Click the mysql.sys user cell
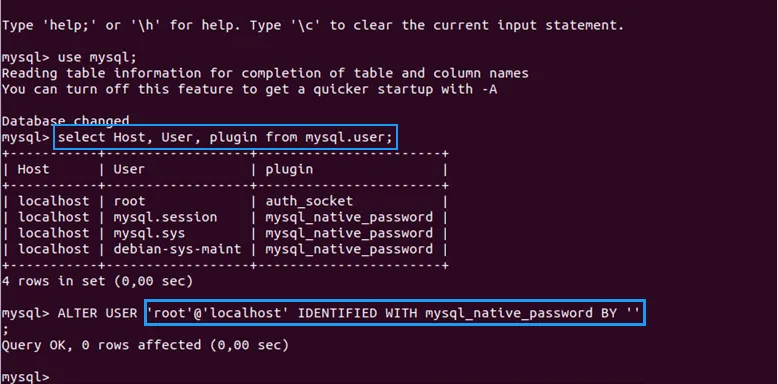This screenshot has height=384, width=778. 149,233
